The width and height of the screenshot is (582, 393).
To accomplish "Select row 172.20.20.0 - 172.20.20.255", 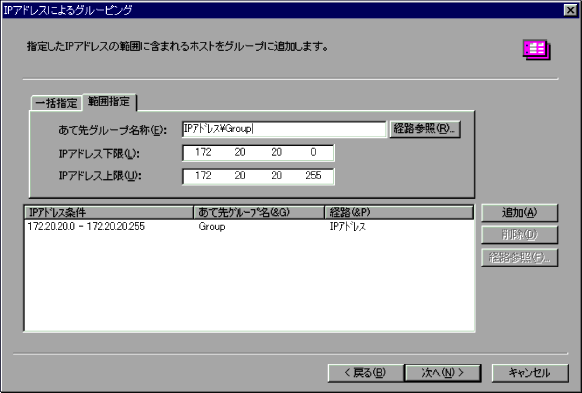I will tap(249, 226).
